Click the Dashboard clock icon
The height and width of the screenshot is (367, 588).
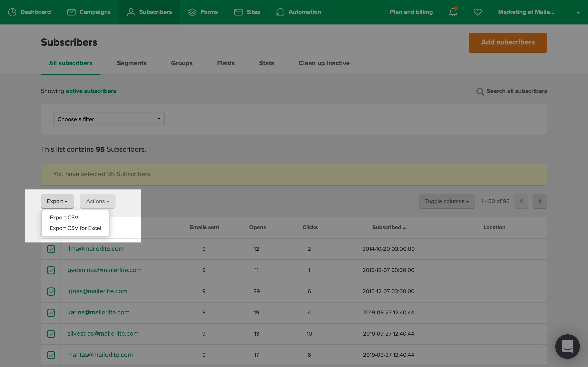point(12,12)
